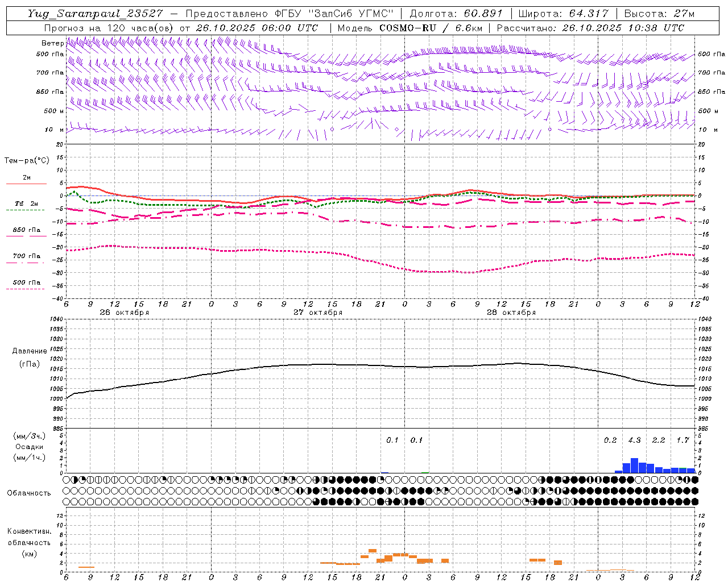
Task: Click the station title Yug_Saranpaul_23527
Action: pos(95,14)
